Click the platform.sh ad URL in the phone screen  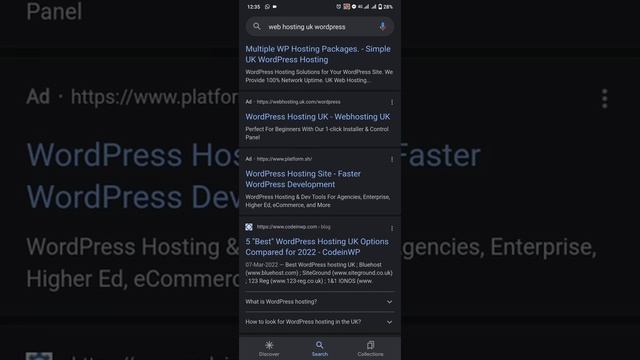[284, 159]
